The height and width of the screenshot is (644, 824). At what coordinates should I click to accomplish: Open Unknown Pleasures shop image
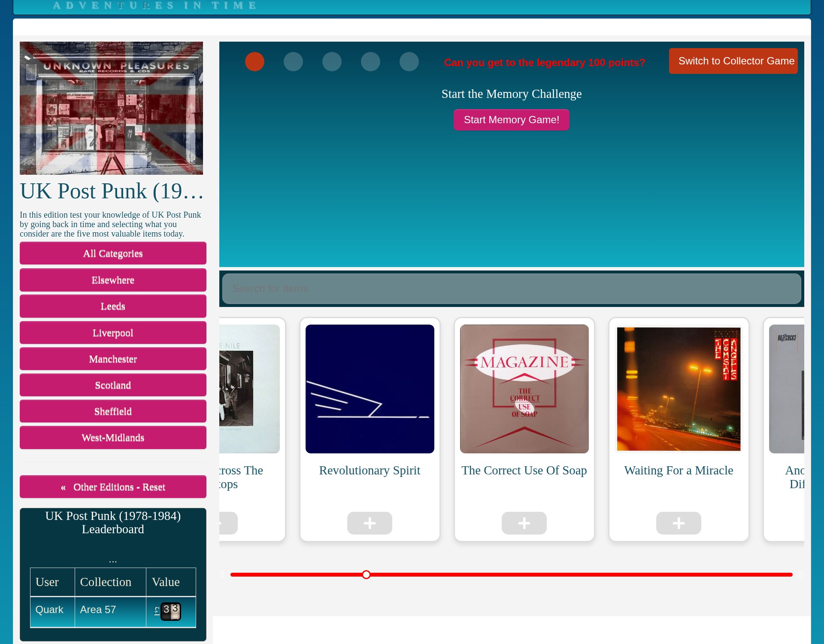click(x=111, y=108)
